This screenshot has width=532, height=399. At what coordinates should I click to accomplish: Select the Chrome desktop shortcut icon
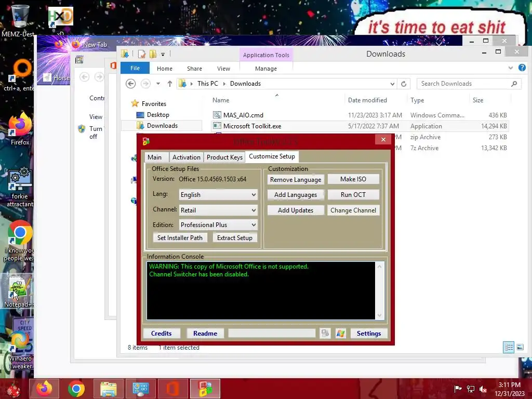pyautogui.click(x=20, y=241)
